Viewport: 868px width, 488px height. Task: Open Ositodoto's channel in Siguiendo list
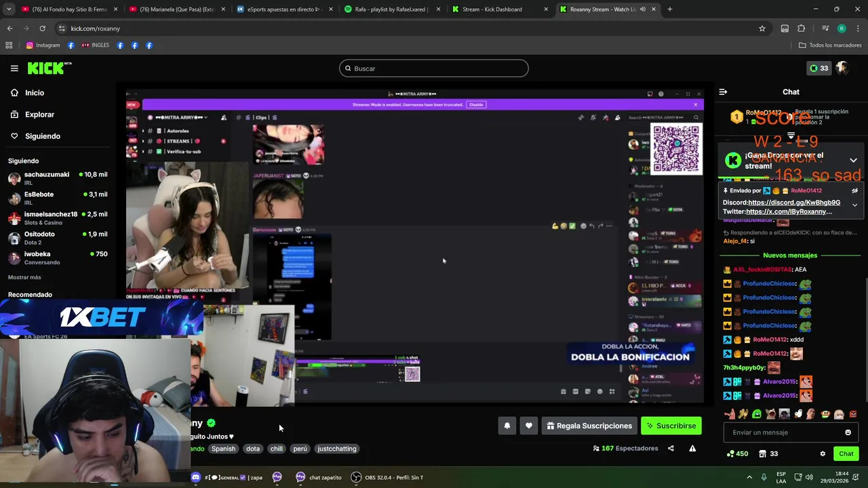coord(58,237)
